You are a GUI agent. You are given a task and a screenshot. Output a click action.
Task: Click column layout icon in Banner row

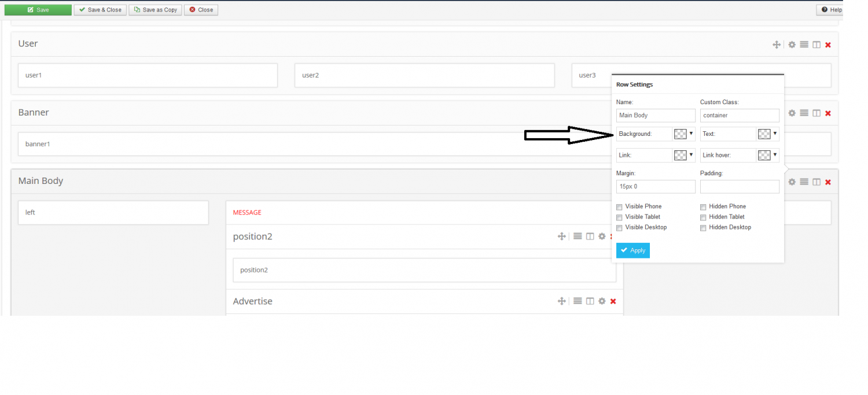(x=816, y=113)
